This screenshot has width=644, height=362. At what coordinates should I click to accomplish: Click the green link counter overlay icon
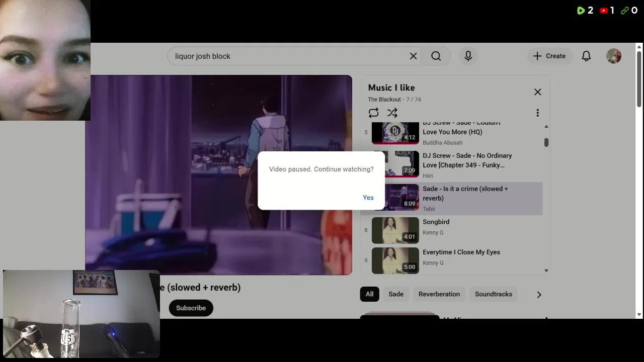point(625,11)
